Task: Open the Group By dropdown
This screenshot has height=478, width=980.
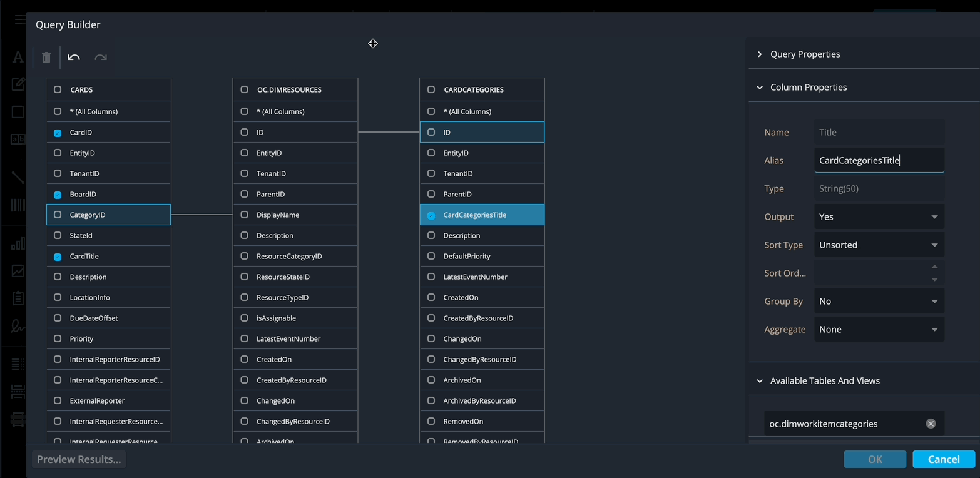Action: click(x=879, y=301)
